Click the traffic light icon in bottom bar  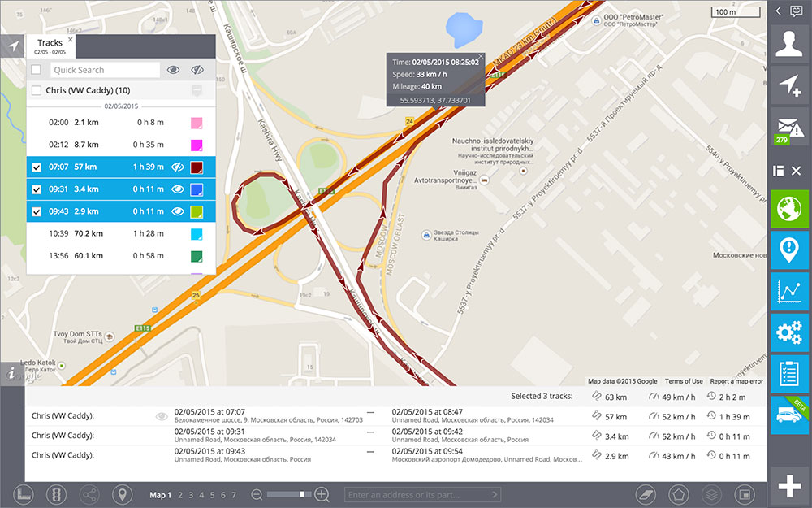click(56, 494)
